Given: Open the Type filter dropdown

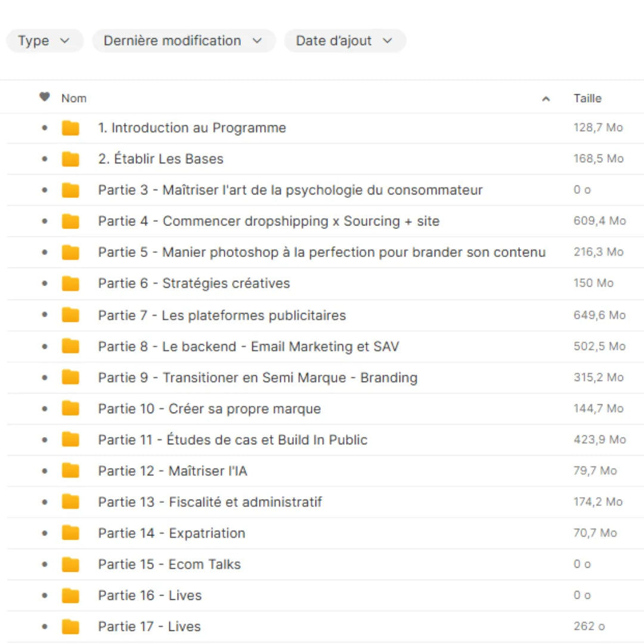Looking at the screenshot, I should pos(44,41).
